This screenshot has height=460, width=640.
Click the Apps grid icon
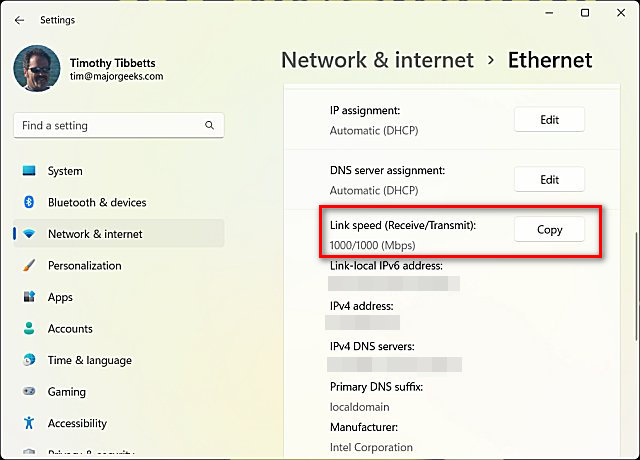pos(29,297)
